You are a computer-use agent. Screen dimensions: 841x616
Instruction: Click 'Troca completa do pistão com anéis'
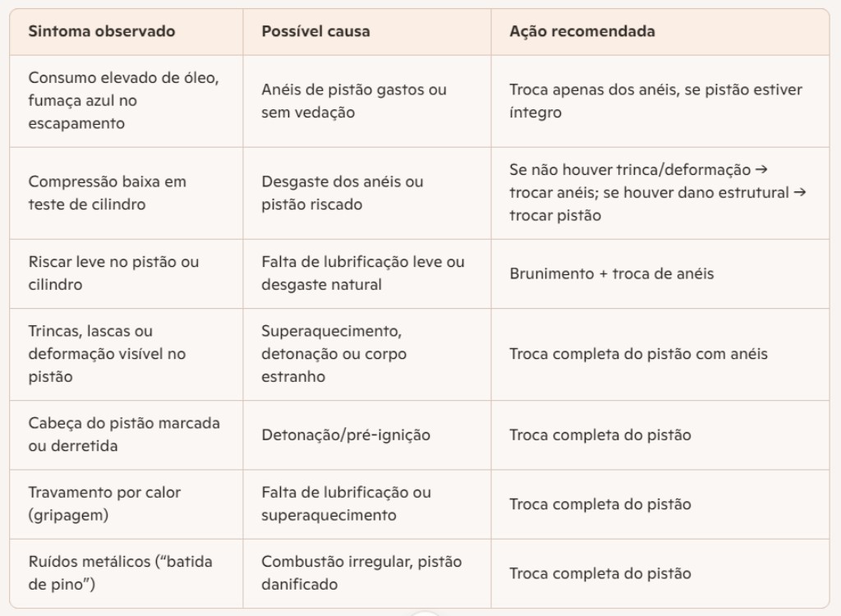click(638, 354)
